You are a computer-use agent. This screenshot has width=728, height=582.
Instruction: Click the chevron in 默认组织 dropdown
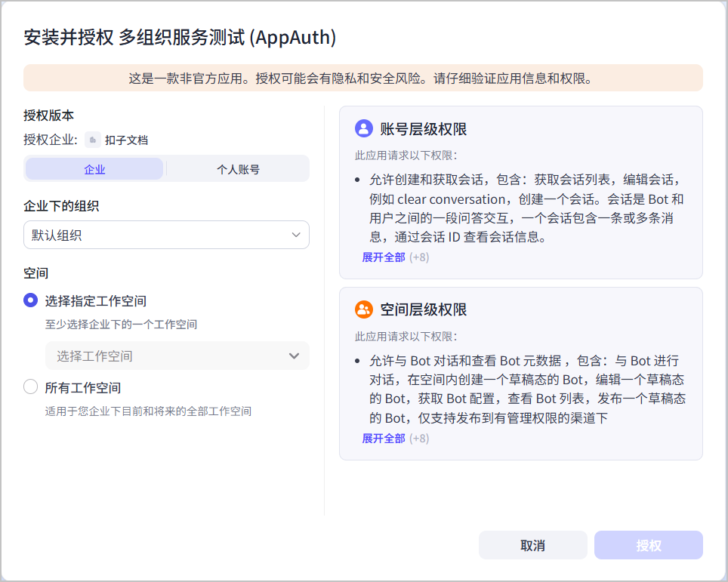(296, 235)
